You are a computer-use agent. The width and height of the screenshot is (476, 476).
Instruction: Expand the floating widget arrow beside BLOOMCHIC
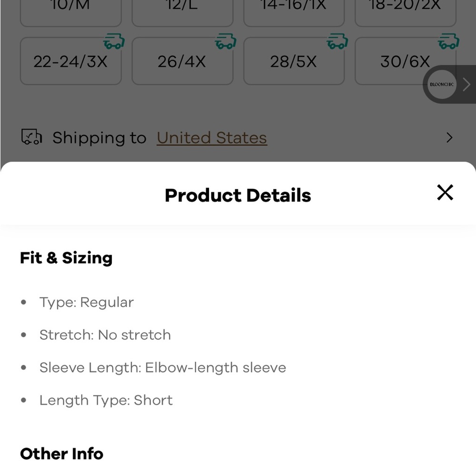tap(466, 84)
